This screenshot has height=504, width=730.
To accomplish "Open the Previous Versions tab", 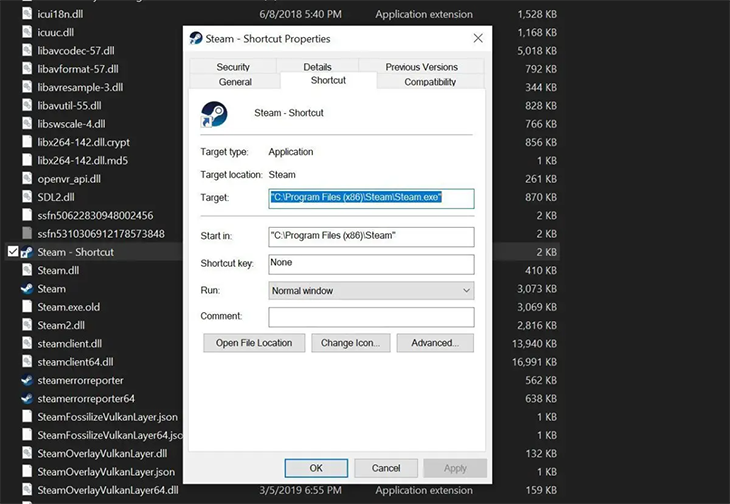I will (x=421, y=67).
